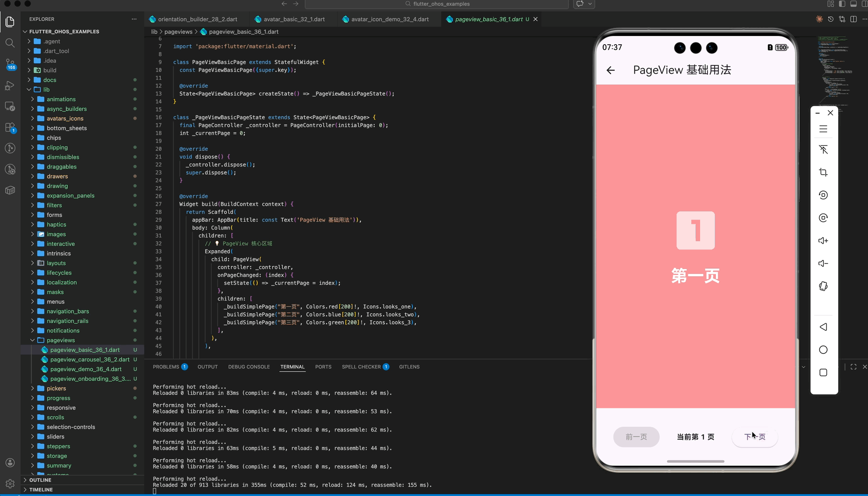
Task: Click emulator volume up icon
Action: 823,241
